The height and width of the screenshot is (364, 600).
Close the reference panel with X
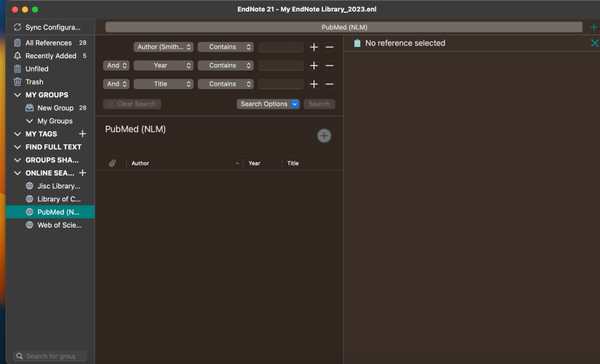[x=595, y=43]
